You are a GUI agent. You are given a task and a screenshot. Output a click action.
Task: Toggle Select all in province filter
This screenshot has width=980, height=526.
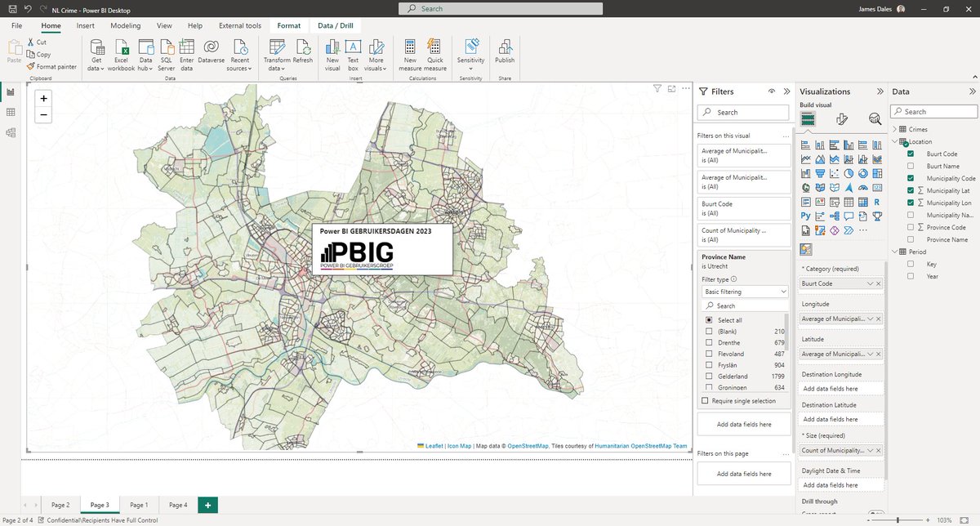(x=709, y=320)
